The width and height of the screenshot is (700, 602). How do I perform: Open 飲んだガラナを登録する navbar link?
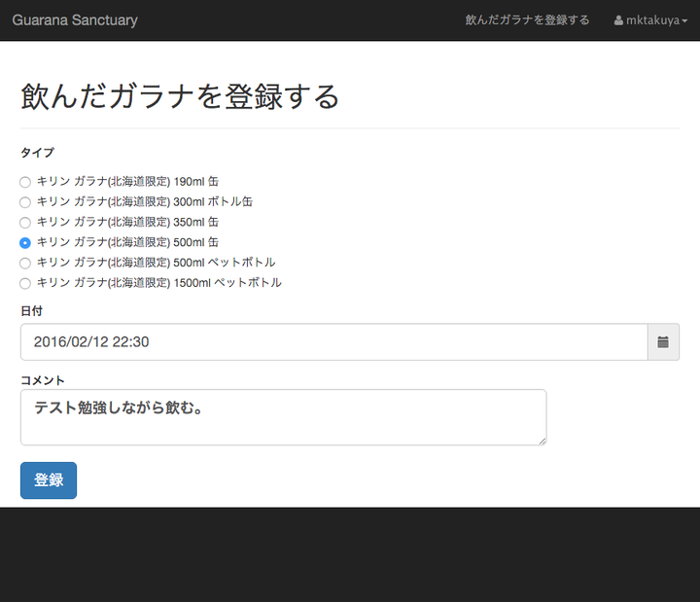527,20
